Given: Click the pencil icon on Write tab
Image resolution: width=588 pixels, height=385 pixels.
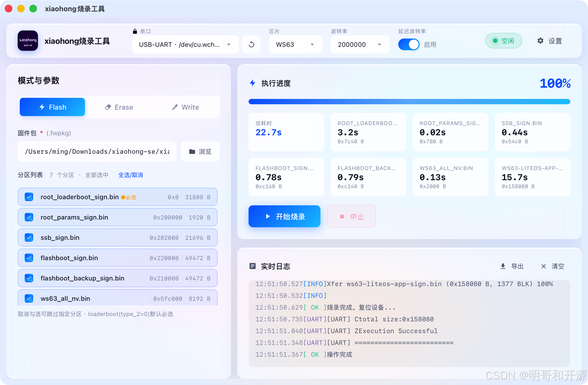Looking at the screenshot, I should point(175,107).
